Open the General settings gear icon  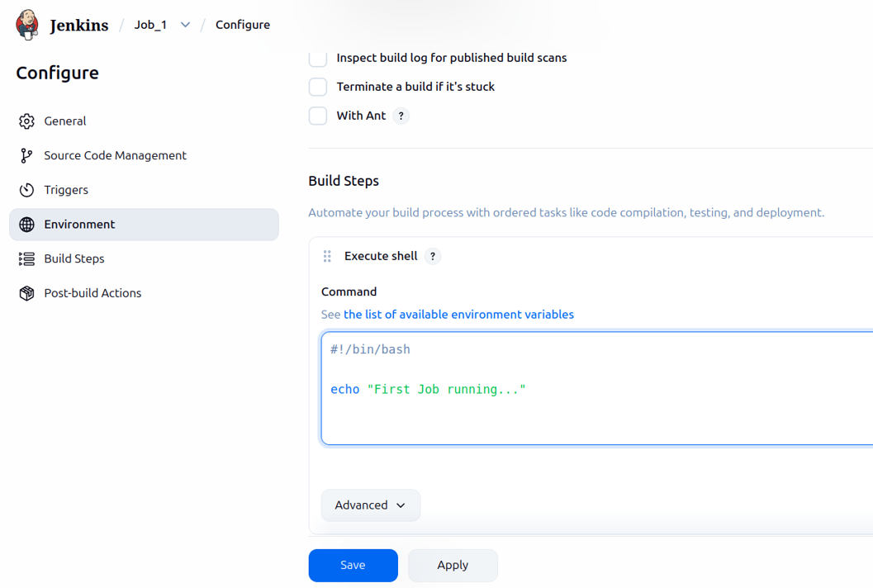pyautogui.click(x=26, y=121)
